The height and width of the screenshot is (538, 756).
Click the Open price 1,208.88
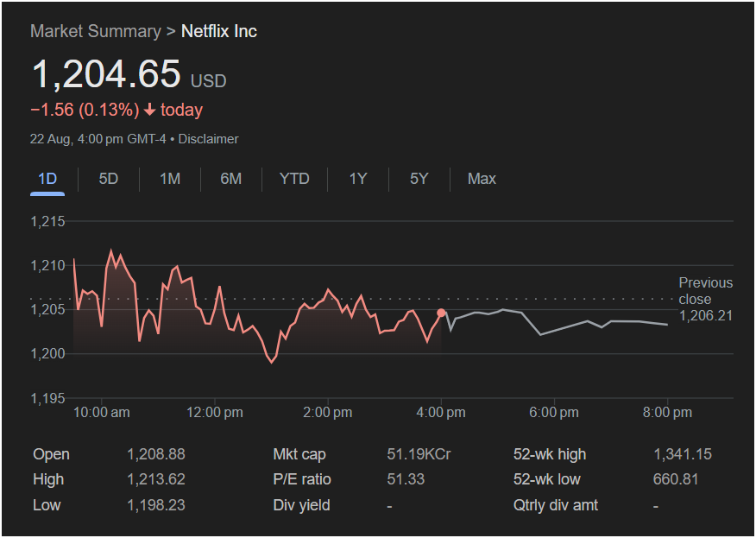pyautogui.click(x=155, y=454)
